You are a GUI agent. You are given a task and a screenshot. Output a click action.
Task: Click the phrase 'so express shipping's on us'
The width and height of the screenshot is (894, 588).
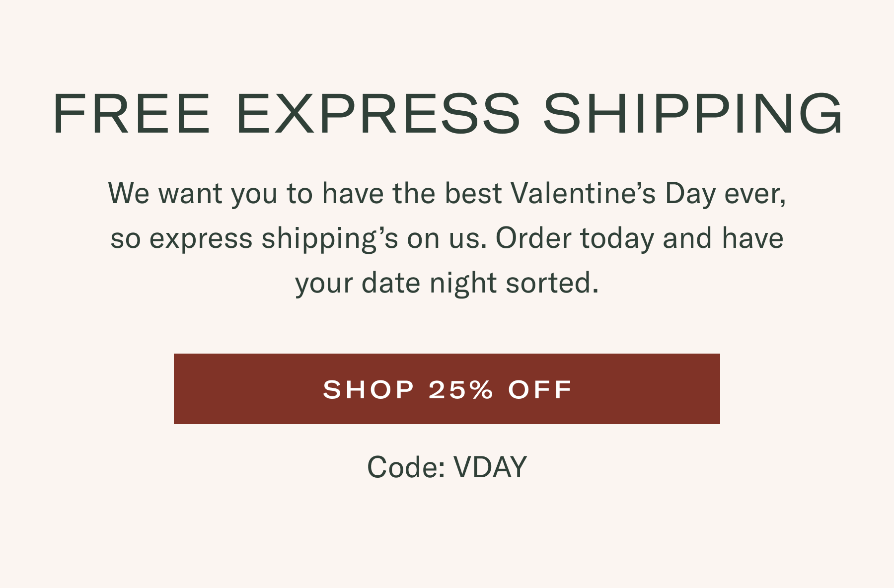click(x=296, y=238)
